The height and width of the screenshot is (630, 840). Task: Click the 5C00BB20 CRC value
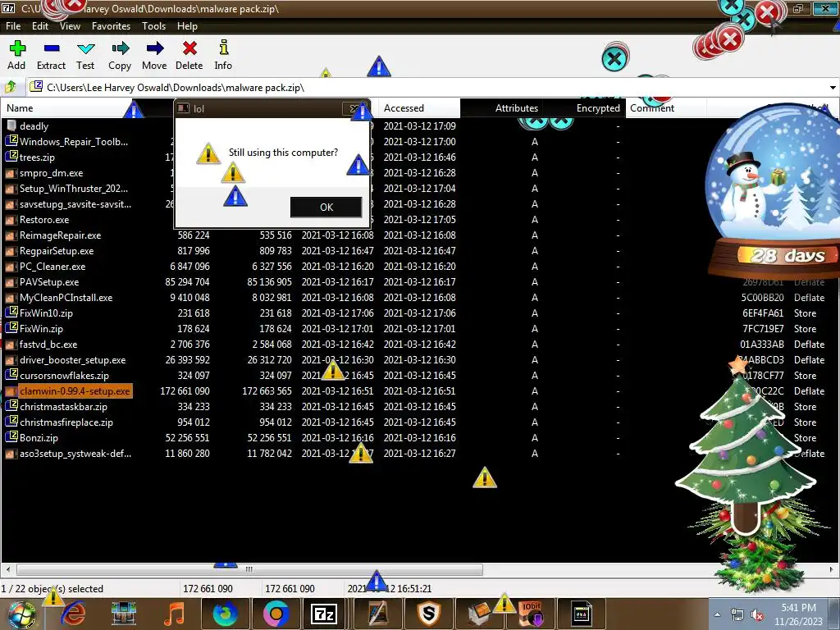point(762,297)
